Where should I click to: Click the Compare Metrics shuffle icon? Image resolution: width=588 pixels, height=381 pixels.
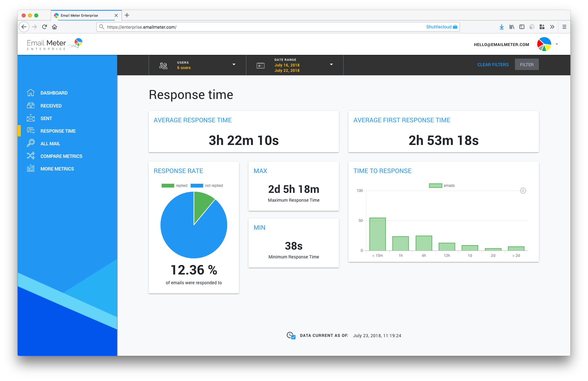[31, 156]
